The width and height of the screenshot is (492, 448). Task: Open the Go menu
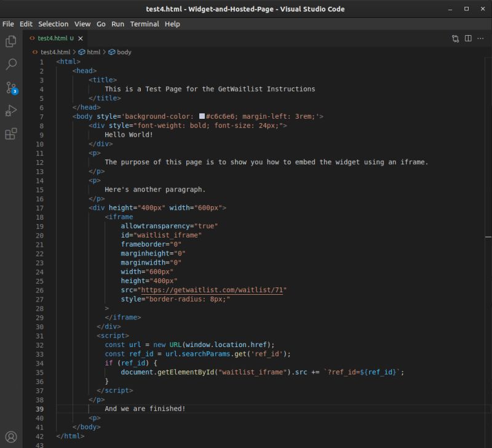(x=101, y=24)
